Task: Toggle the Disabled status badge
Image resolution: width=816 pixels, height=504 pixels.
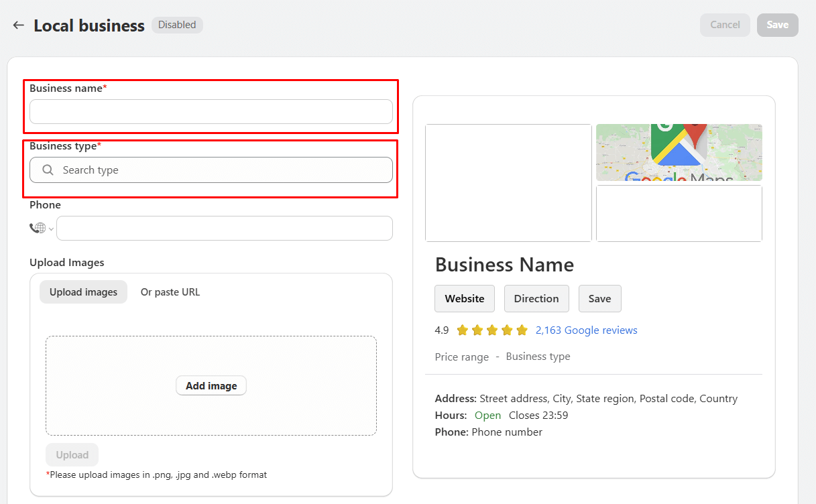Action: [176, 25]
